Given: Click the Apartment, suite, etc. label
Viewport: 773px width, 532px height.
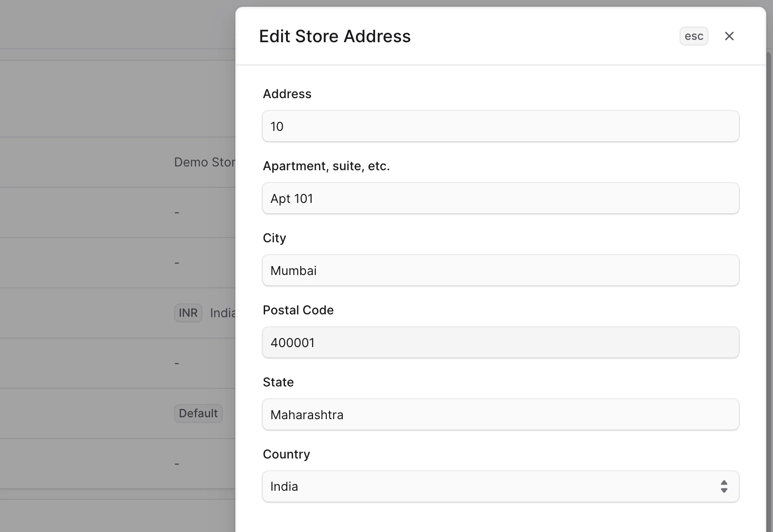Looking at the screenshot, I should [327, 166].
